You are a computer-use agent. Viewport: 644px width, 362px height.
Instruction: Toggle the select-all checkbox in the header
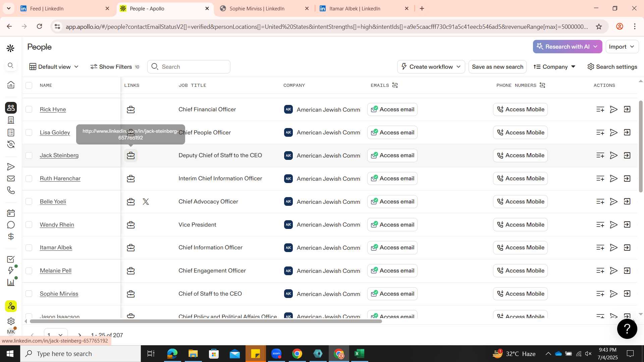[29, 85]
